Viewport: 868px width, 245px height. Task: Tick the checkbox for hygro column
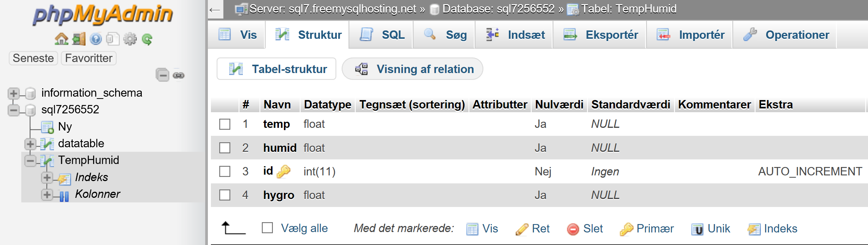225,195
